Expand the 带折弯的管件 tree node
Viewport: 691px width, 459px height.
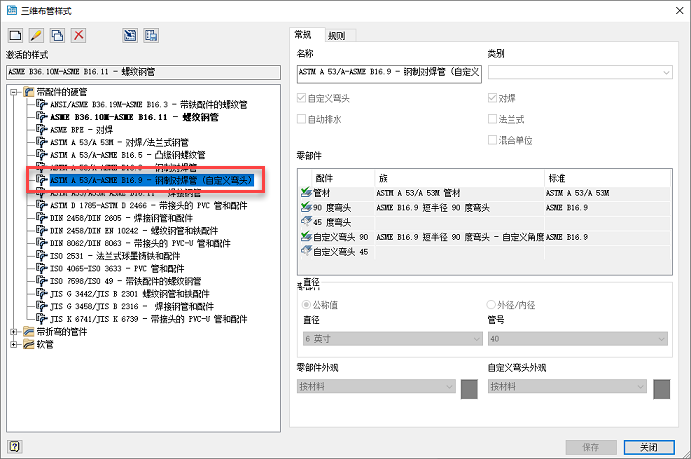point(14,331)
